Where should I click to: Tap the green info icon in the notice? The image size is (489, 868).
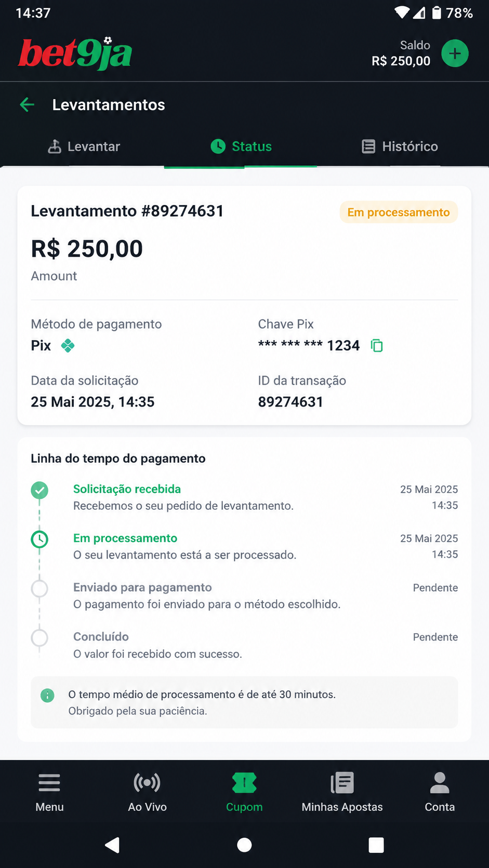point(47,695)
